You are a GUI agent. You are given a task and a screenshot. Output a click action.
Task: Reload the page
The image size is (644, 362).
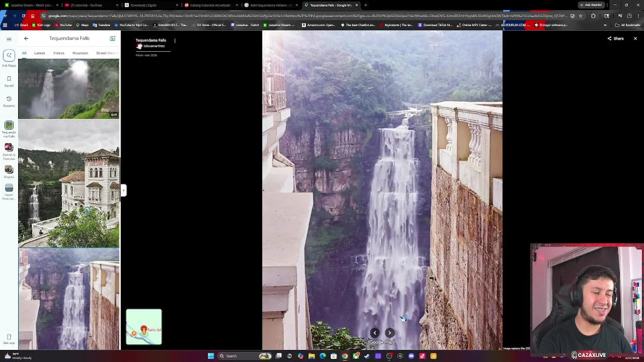pyautogui.click(x=23, y=16)
